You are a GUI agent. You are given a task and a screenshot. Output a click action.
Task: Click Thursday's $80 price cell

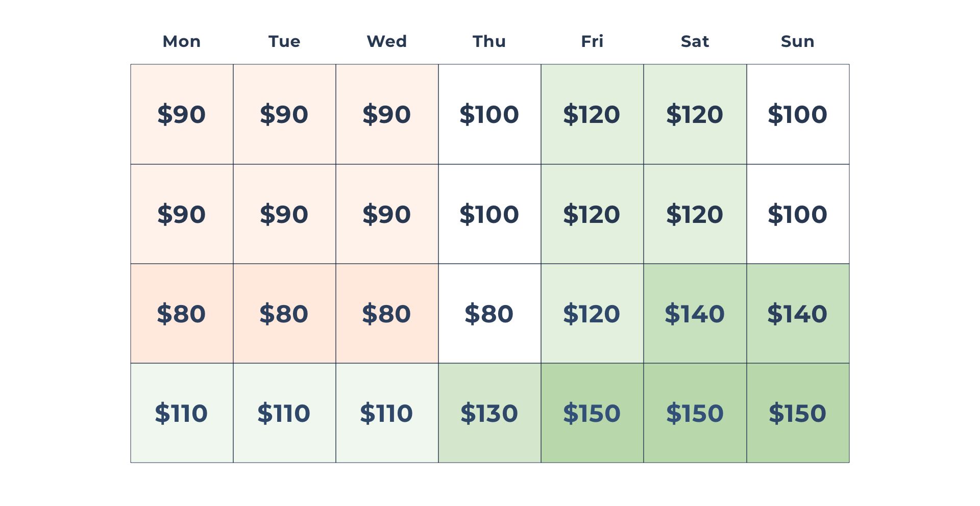click(489, 314)
